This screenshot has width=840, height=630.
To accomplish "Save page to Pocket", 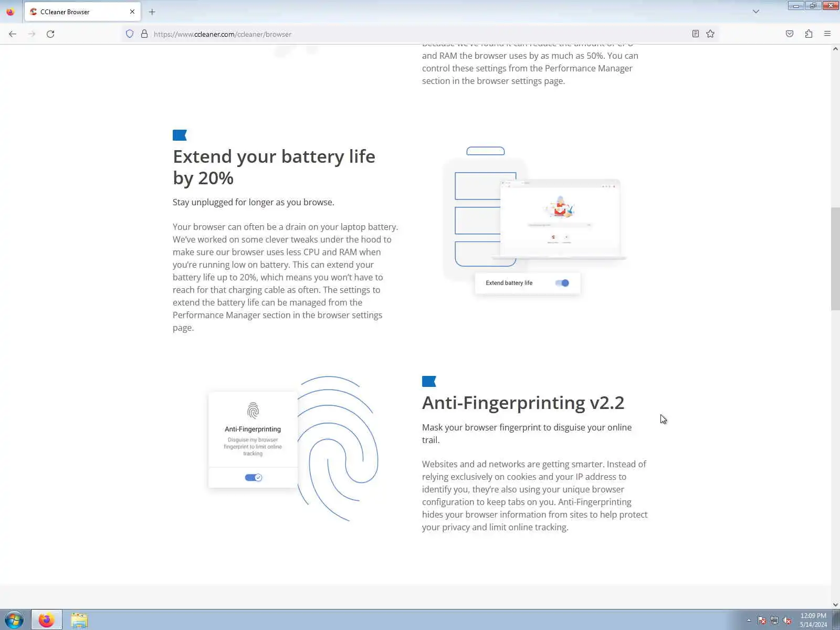I will tap(790, 34).
